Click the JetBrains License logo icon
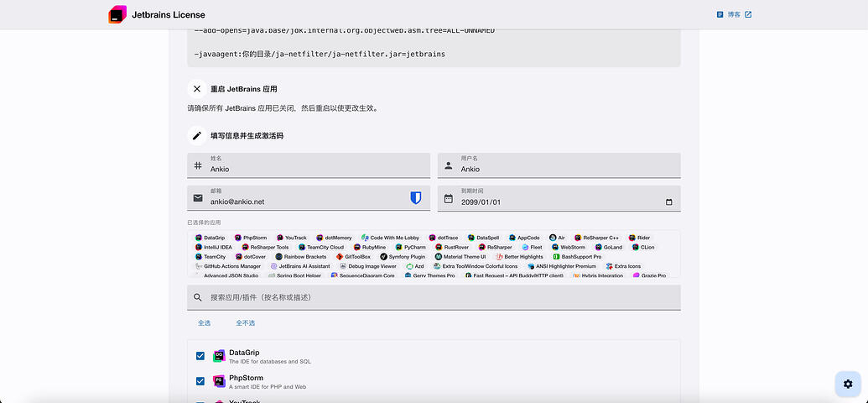The height and width of the screenshot is (403, 868). (x=117, y=14)
